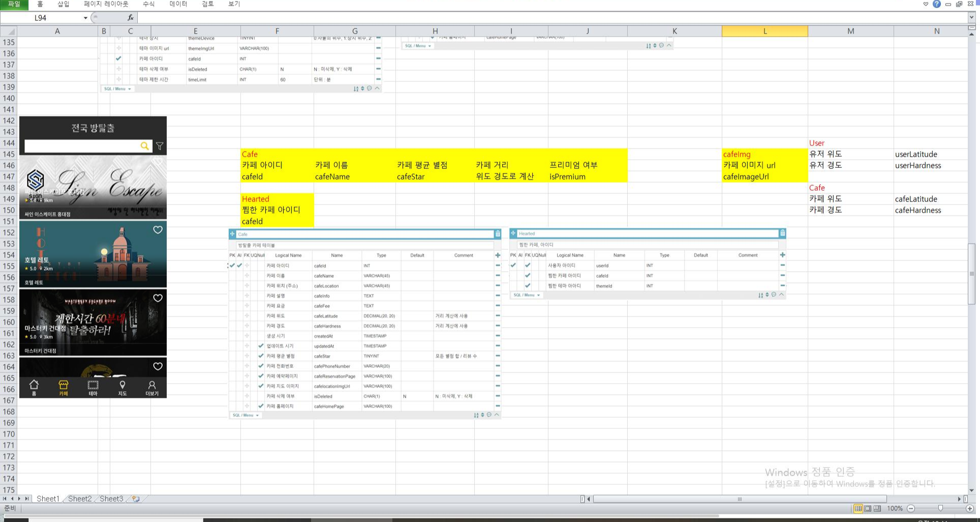The width and height of the screenshot is (980, 522).
Task: Click the trash icon on Hearted table
Action: coord(782,233)
